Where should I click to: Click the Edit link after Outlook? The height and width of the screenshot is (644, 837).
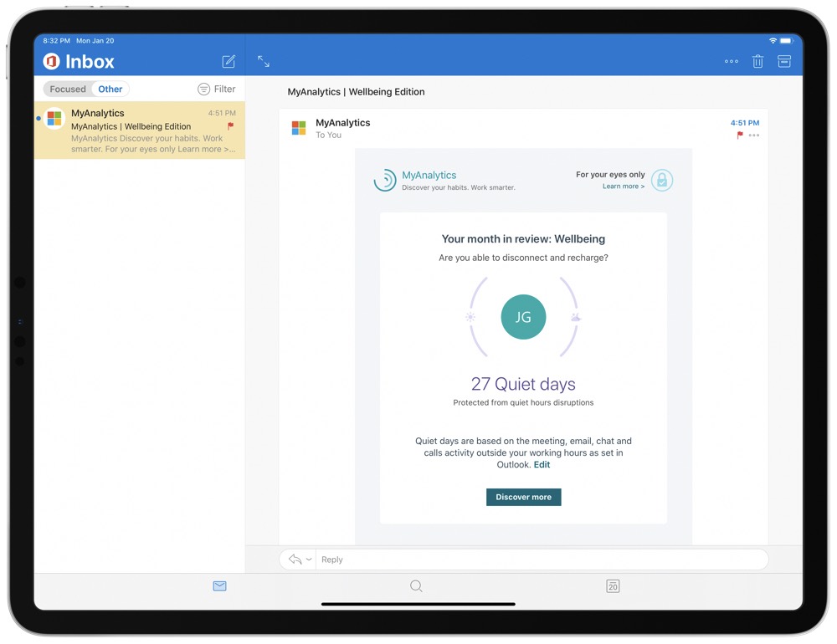pos(542,465)
